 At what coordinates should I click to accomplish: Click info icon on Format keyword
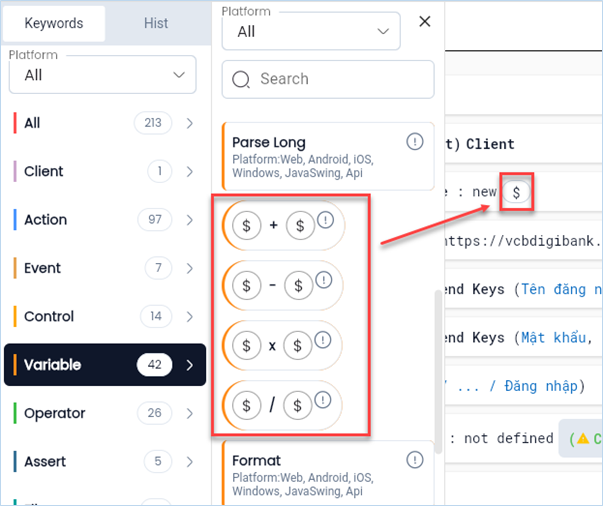coord(415,460)
